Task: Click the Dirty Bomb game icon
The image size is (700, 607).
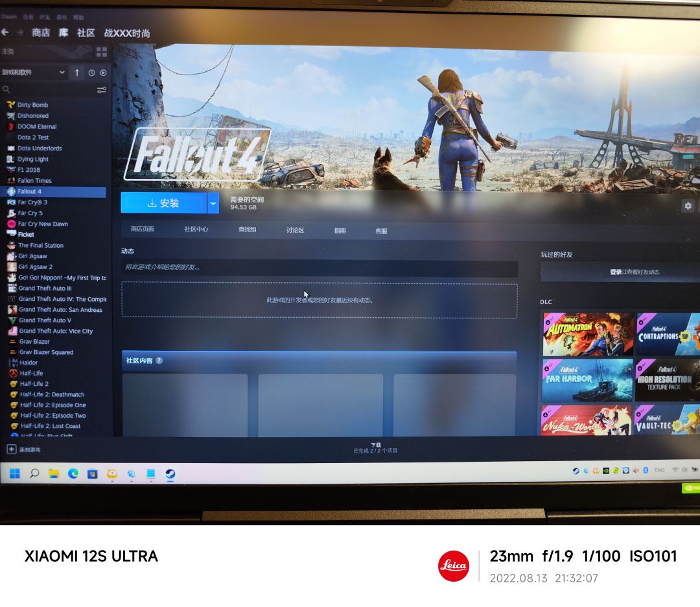Action: [x=11, y=104]
